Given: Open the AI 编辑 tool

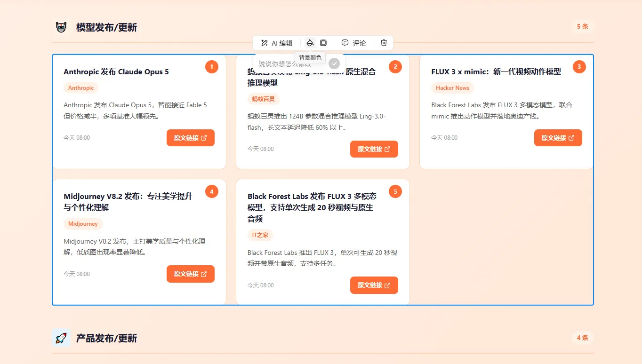Looking at the screenshot, I should click(277, 43).
